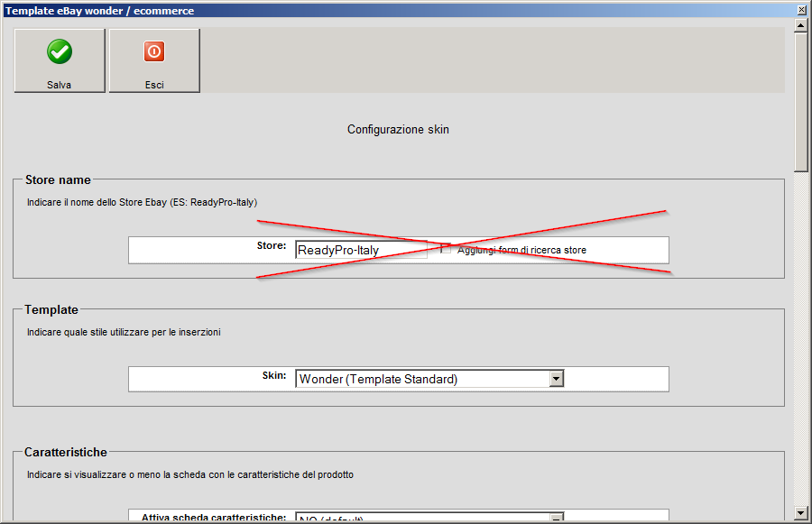Close the Template eBay wonder window

click(802, 10)
